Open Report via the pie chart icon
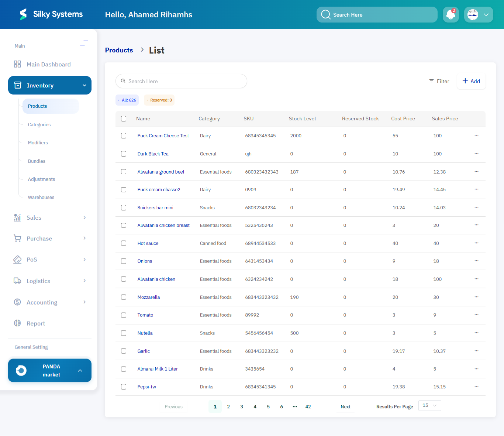The image size is (504, 436). pos(17,323)
